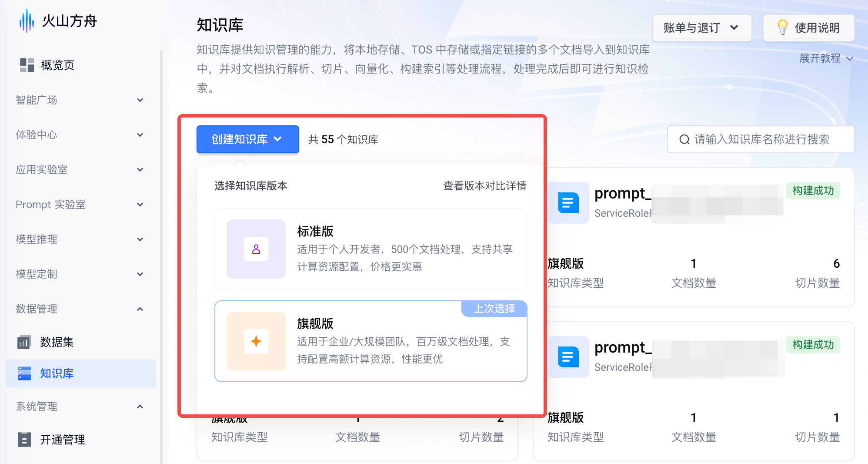Expand the 体验中心 sidebar section
This screenshot has height=464, width=868.
[140, 135]
